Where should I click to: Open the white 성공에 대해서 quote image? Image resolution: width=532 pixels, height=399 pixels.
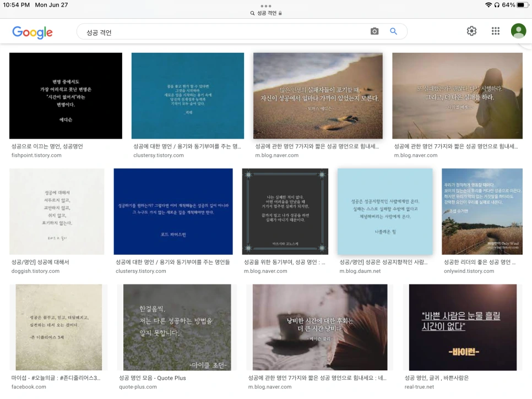click(57, 211)
